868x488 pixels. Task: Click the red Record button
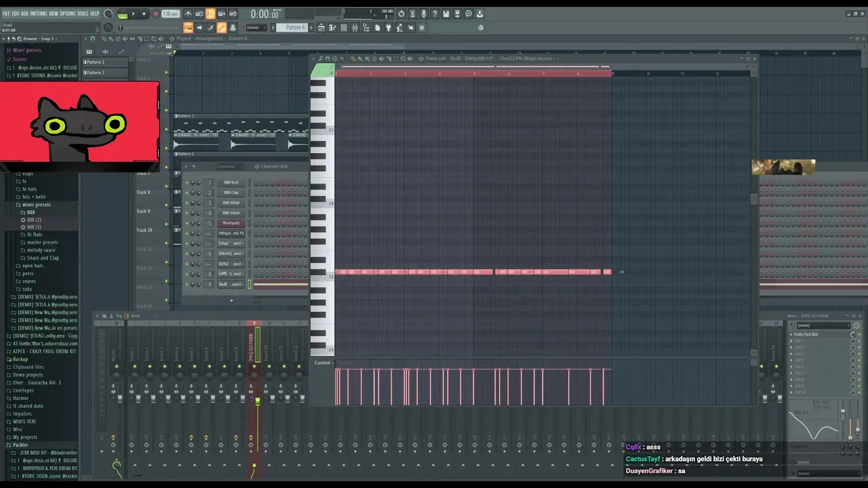155,14
